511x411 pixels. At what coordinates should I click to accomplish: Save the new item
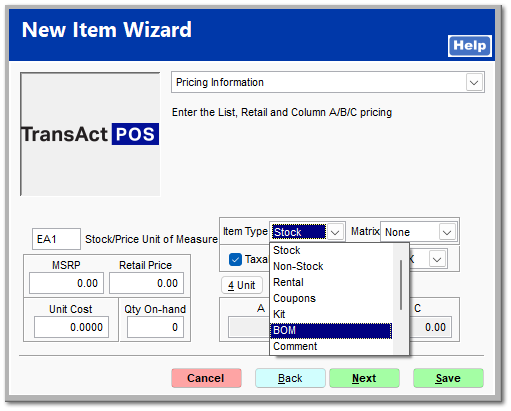pyautogui.click(x=448, y=378)
